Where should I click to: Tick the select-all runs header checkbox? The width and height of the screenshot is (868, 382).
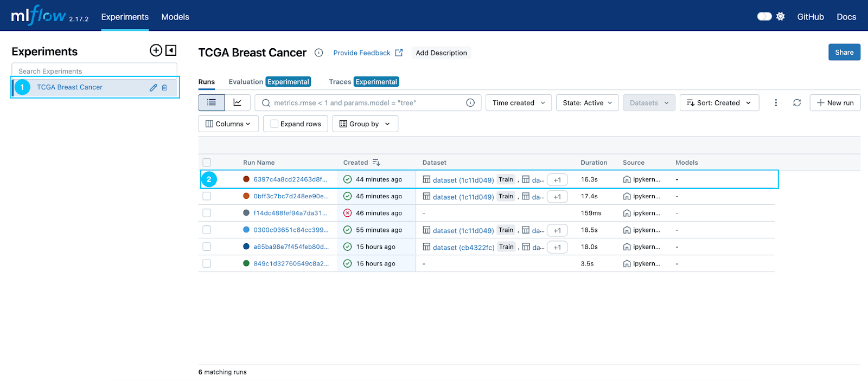click(x=207, y=163)
